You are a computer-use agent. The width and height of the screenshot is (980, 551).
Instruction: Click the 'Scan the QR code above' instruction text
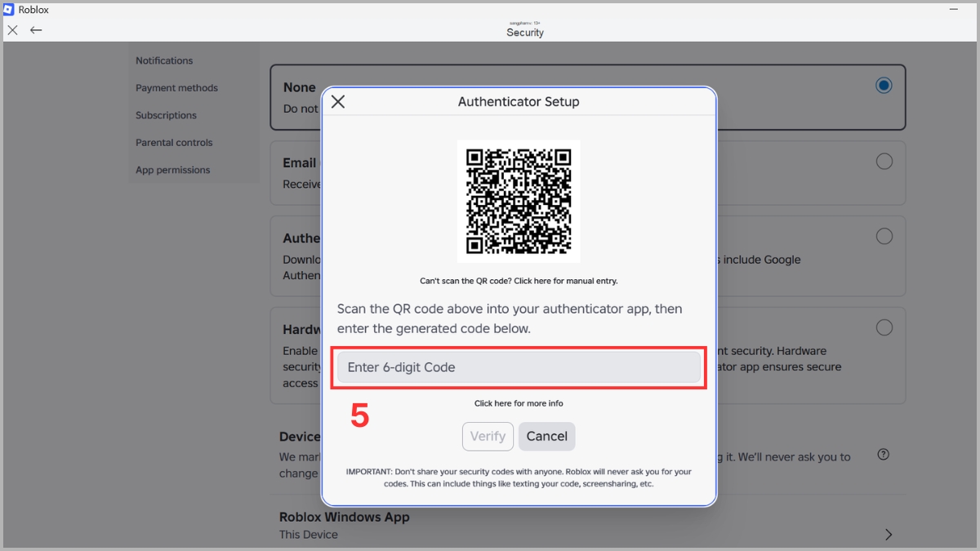[510, 318]
